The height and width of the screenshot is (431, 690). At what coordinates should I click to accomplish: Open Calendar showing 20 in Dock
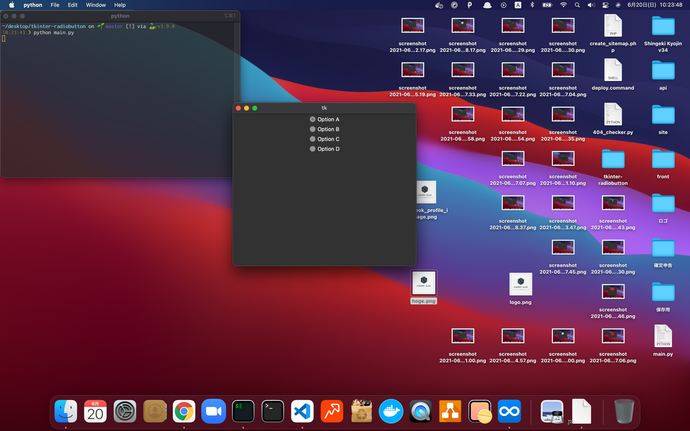[95, 411]
